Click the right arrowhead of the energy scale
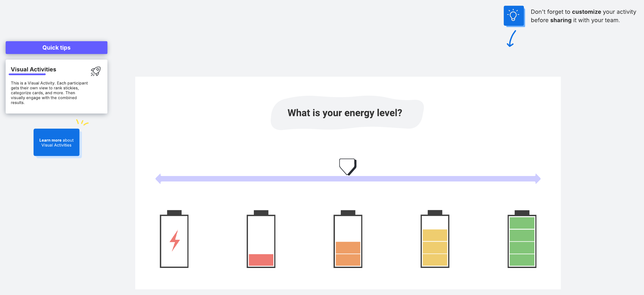This screenshot has width=644, height=295. click(538, 179)
